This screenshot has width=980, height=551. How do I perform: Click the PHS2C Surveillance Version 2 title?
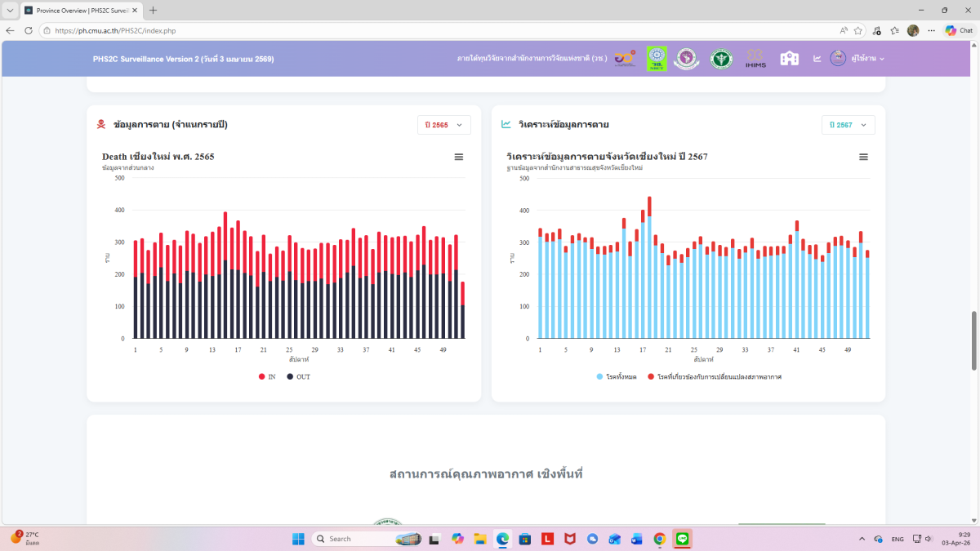coord(183,59)
